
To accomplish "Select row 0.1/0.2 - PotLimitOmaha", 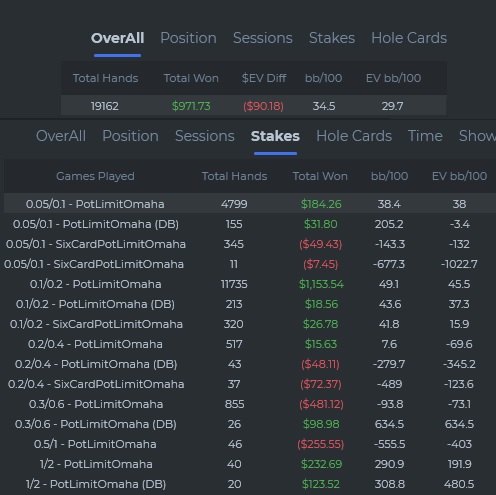I will [x=250, y=284].
